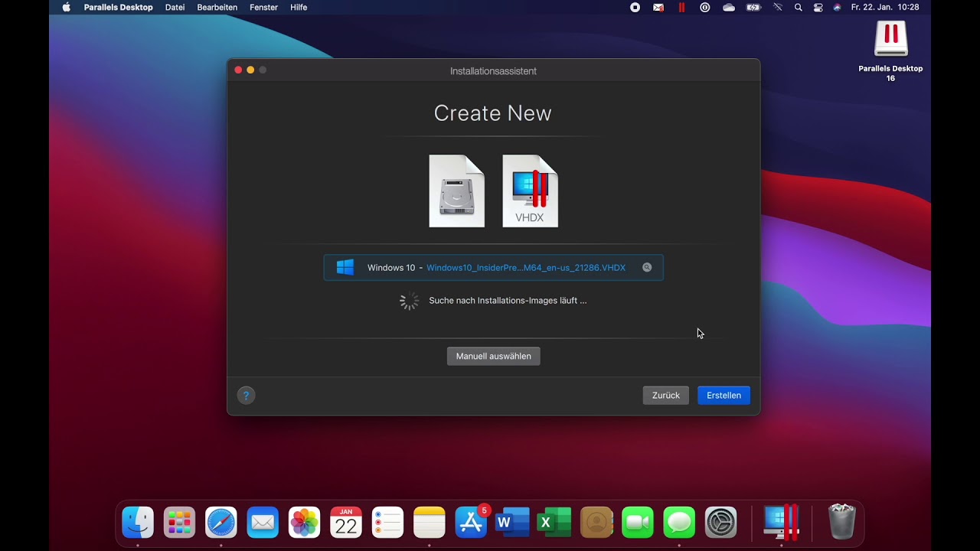Open System Preferences from the Dock

(721, 523)
